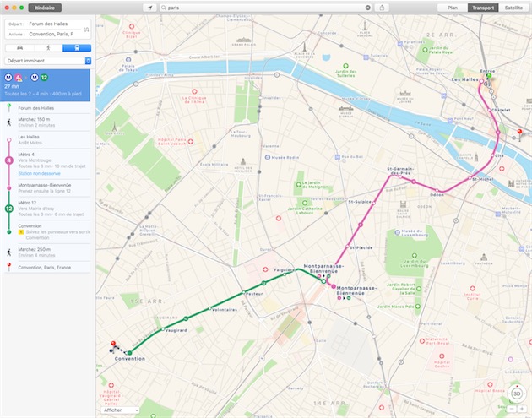Click the Vaugirard station marker
This screenshot has height=418, width=532.
[x=163, y=329]
